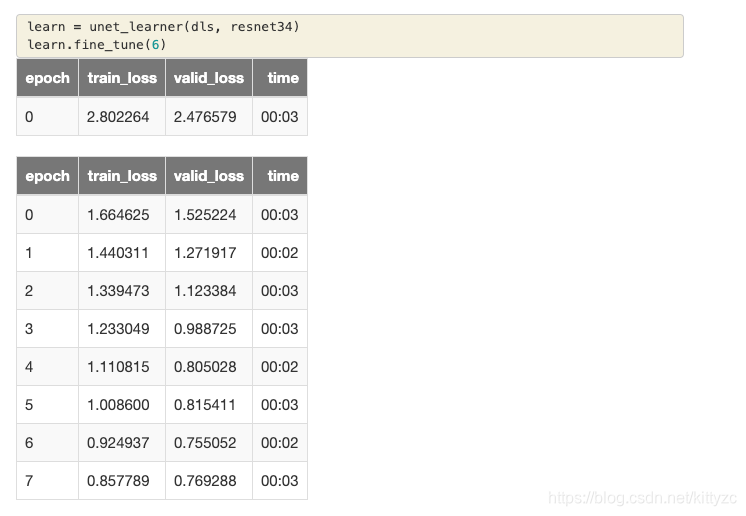Click the unet_learner code line

coord(163,27)
